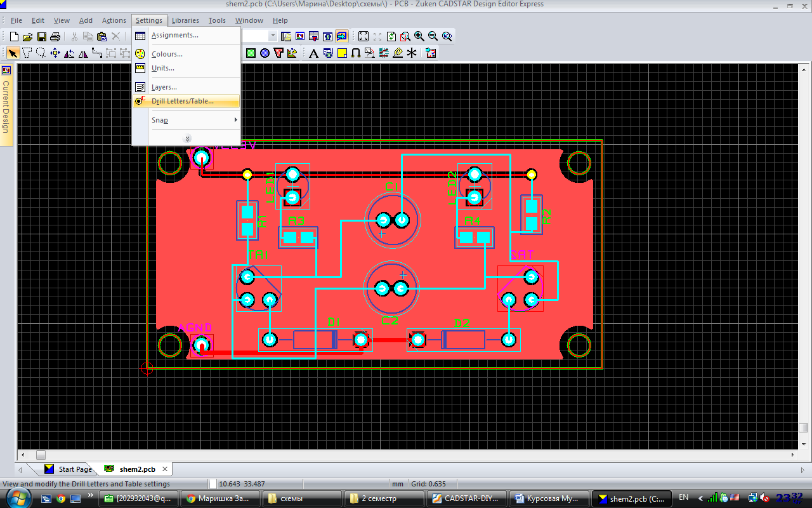Open the Help menu
Viewport: 812px width, 508px height.
click(280, 20)
